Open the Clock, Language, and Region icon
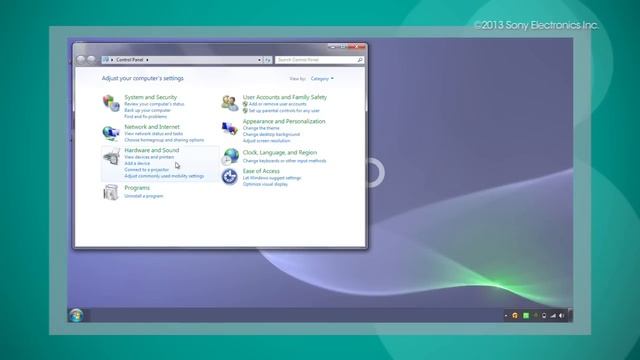The image size is (640, 360). coord(231,156)
